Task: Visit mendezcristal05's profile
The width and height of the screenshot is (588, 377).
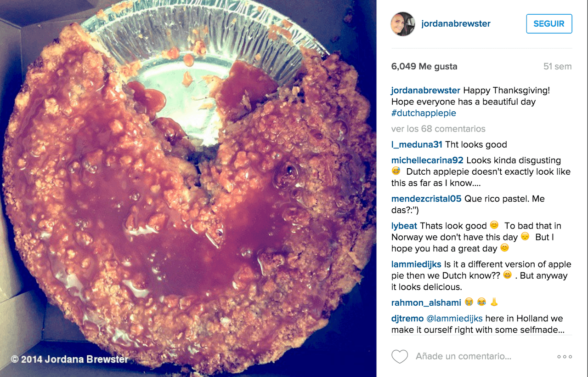Action: 426,199
